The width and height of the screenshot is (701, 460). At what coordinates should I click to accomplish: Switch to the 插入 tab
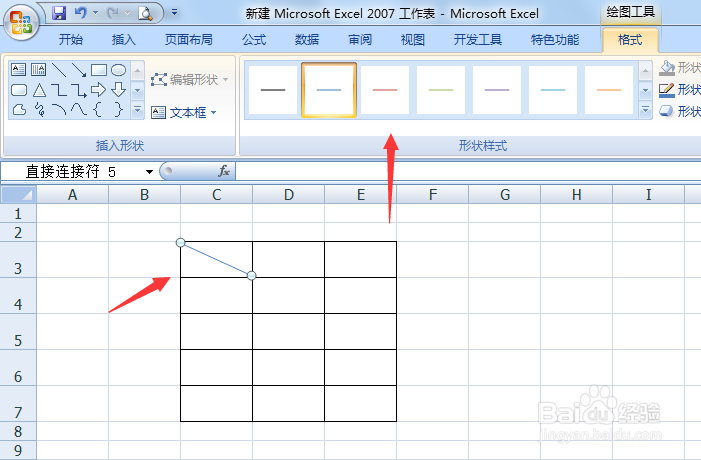(124, 40)
